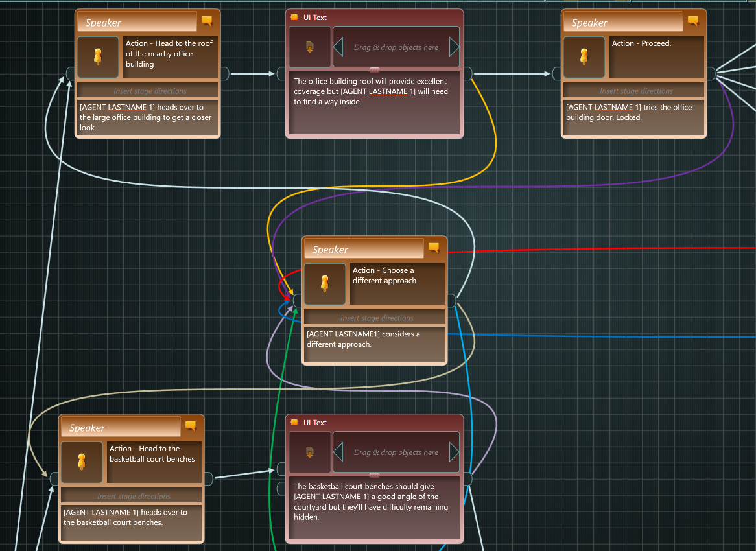Click left arrow in basketball benches UI Text attachment strip
This screenshot has height=551, width=756.
[x=338, y=452]
